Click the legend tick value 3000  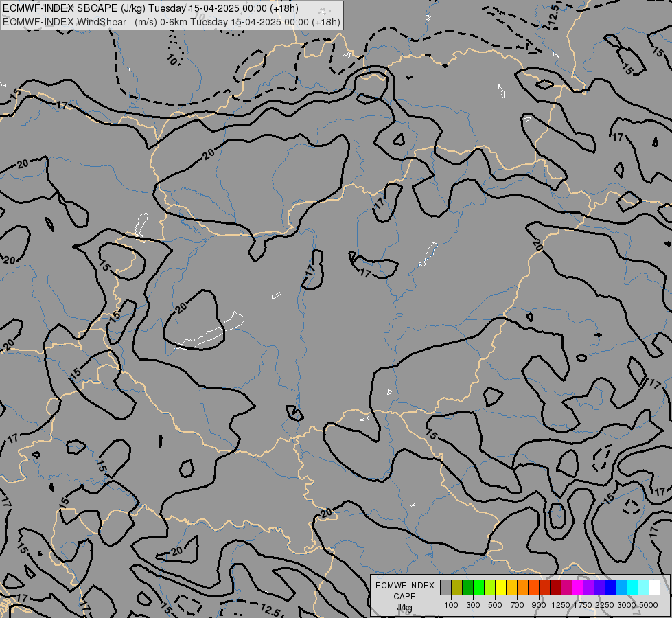pyautogui.click(x=627, y=605)
